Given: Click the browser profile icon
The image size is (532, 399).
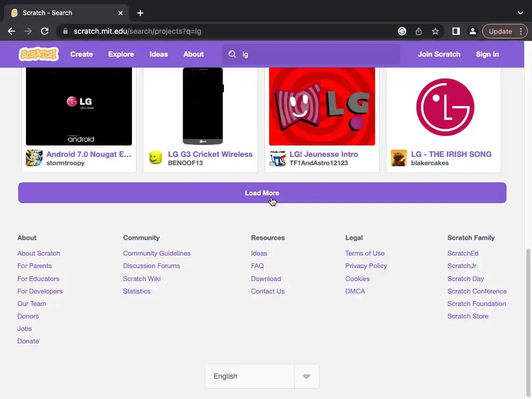Looking at the screenshot, I should (x=472, y=31).
